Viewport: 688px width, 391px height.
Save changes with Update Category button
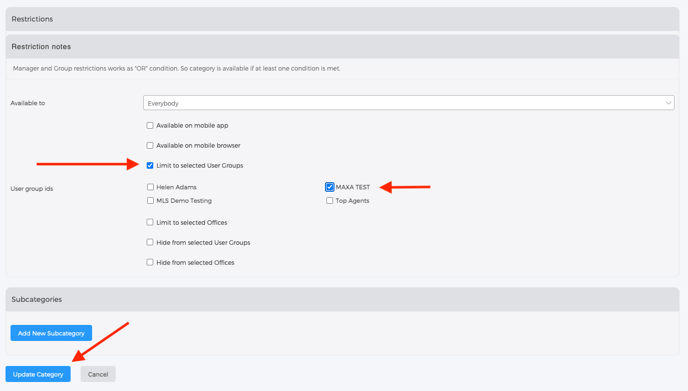tap(38, 374)
